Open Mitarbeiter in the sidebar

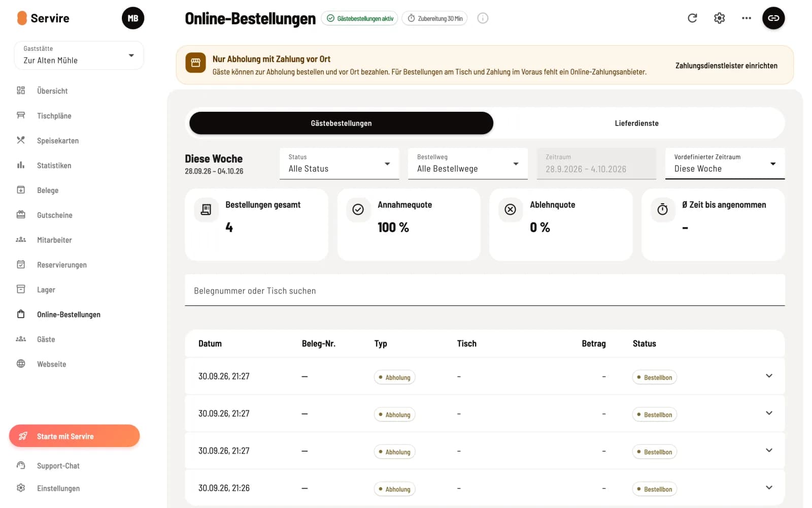54,240
